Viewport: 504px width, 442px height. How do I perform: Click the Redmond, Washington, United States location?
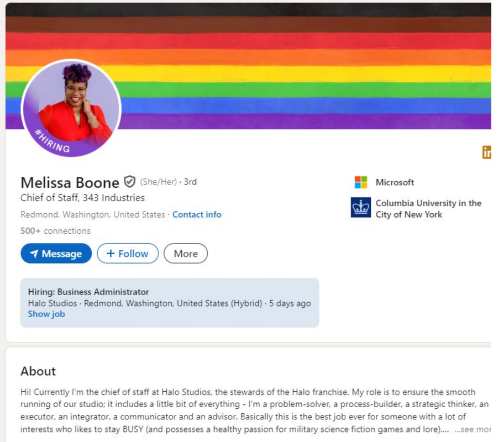coord(93,214)
